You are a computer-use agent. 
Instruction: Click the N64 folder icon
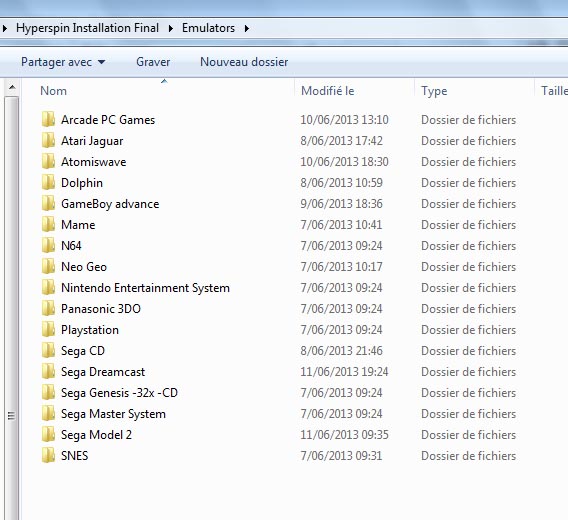tap(48, 246)
